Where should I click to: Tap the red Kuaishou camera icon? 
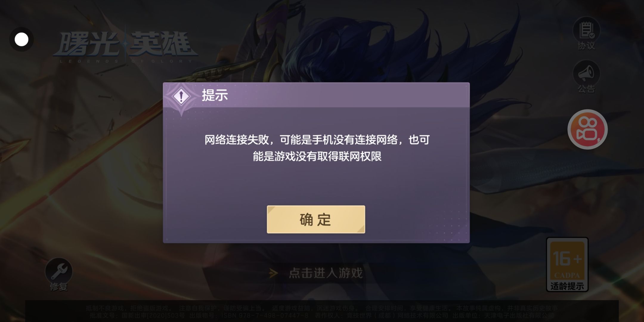587,129
